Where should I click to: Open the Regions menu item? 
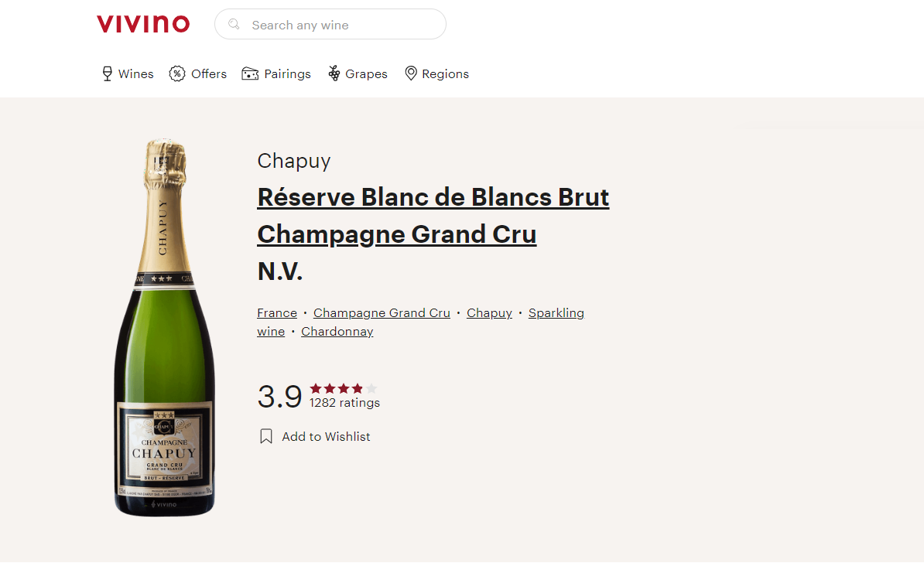tap(437, 73)
